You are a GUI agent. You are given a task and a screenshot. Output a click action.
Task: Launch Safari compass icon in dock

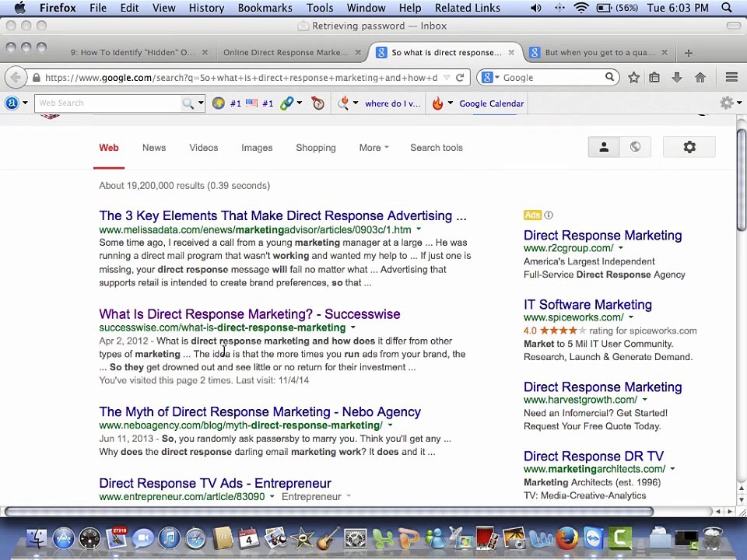195,538
